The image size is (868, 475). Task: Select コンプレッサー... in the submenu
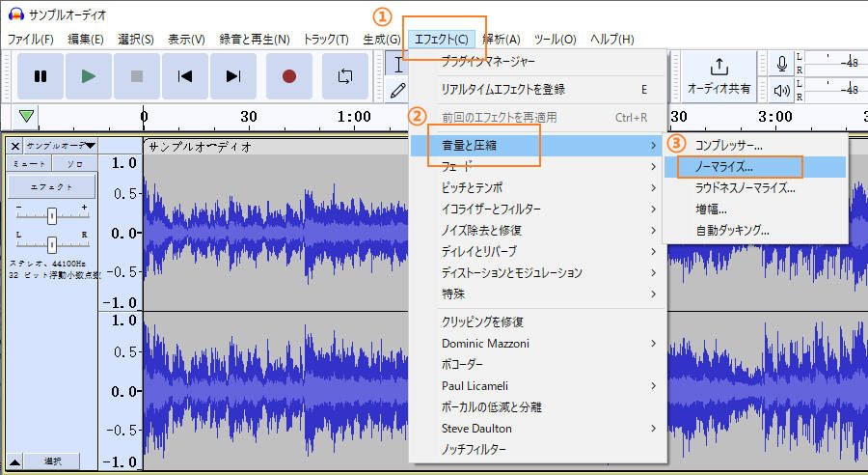click(x=755, y=146)
